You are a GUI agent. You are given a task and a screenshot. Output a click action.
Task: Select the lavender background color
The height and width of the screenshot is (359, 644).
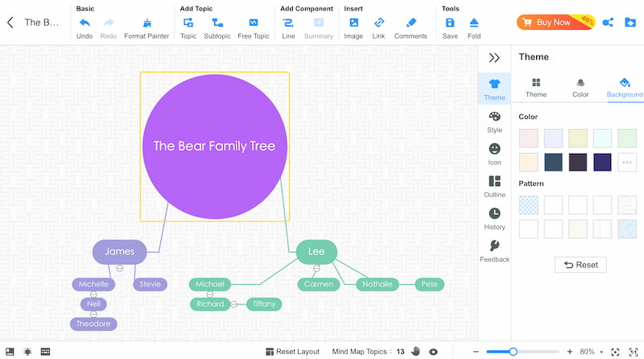click(x=553, y=138)
